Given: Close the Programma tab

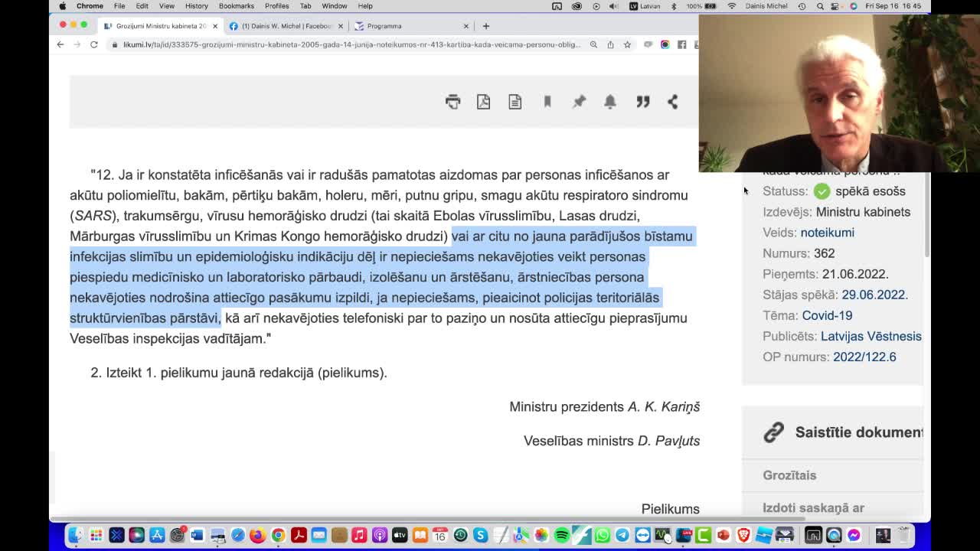Looking at the screenshot, I should 465,26.
